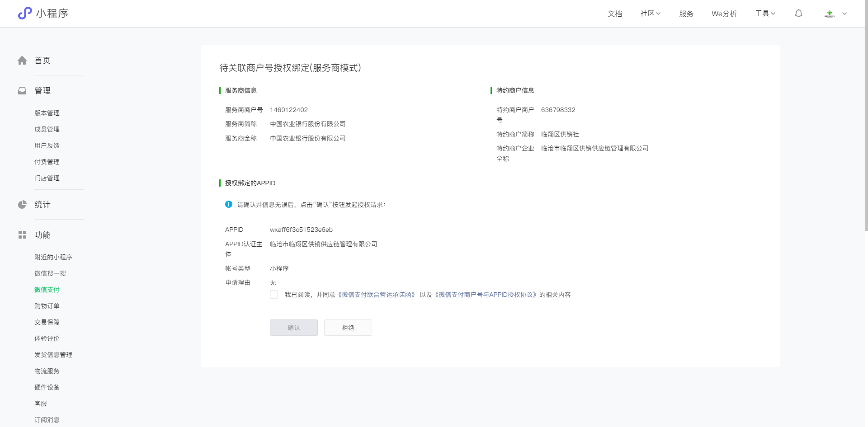Click the 特约商户信息 section heading
Image resolution: width=868 pixels, height=427 pixels.
coord(515,90)
